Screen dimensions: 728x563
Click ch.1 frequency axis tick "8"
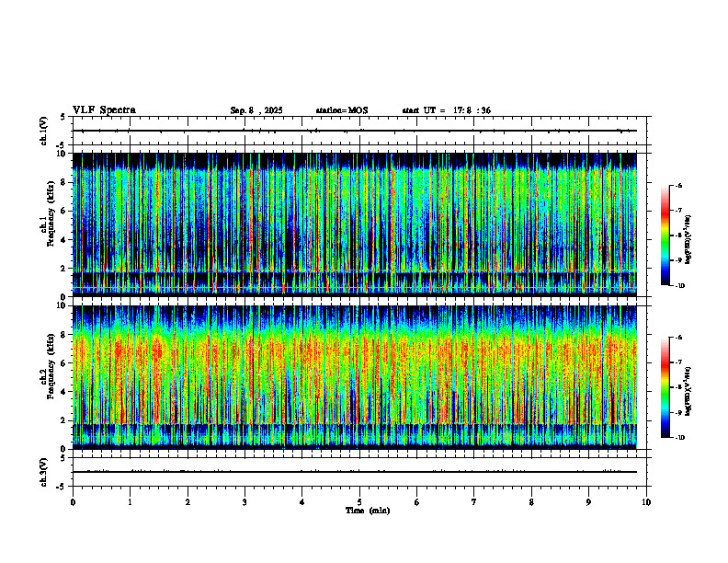click(x=63, y=182)
